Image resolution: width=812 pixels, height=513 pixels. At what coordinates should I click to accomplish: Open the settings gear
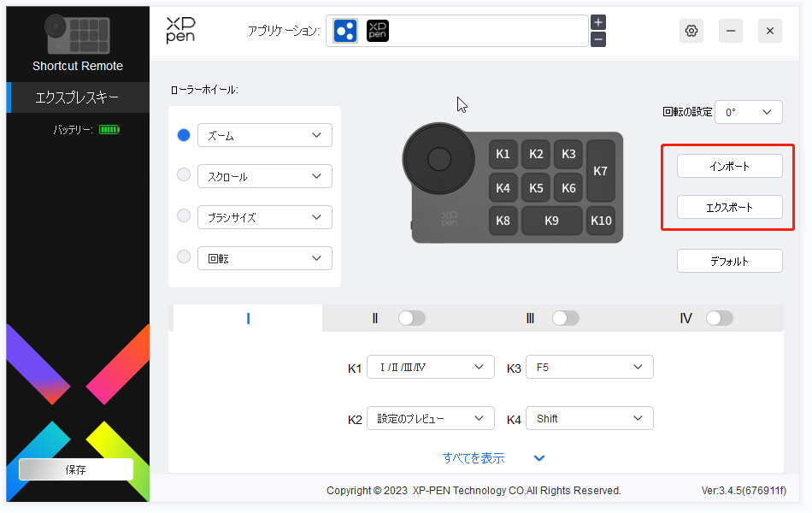[x=691, y=30]
